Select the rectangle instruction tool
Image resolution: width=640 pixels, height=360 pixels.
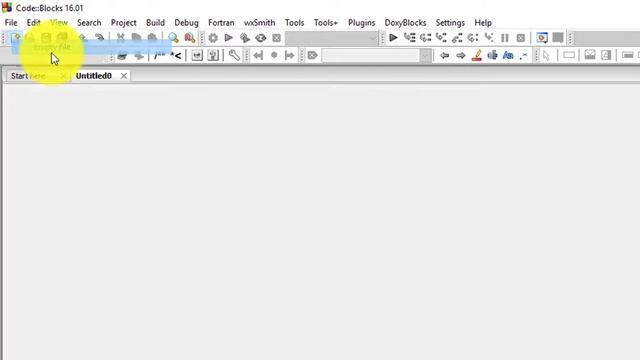coord(569,55)
